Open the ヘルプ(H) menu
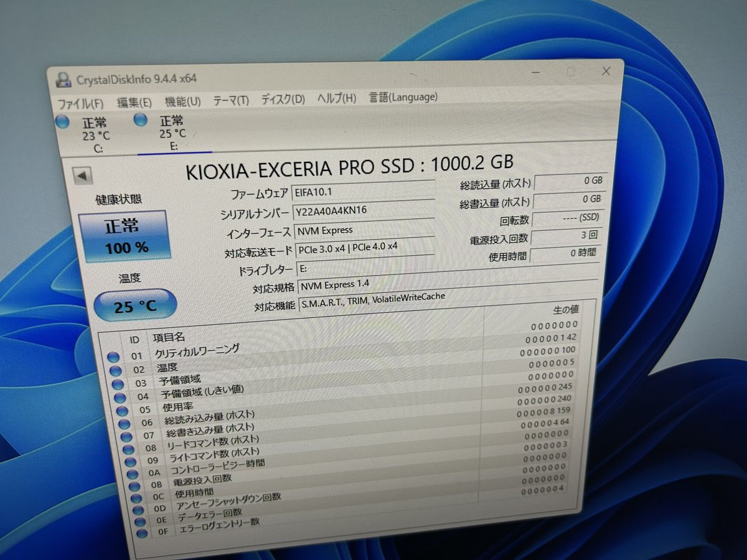Image resolution: width=747 pixels, height=560 pixels. (337, 98)
